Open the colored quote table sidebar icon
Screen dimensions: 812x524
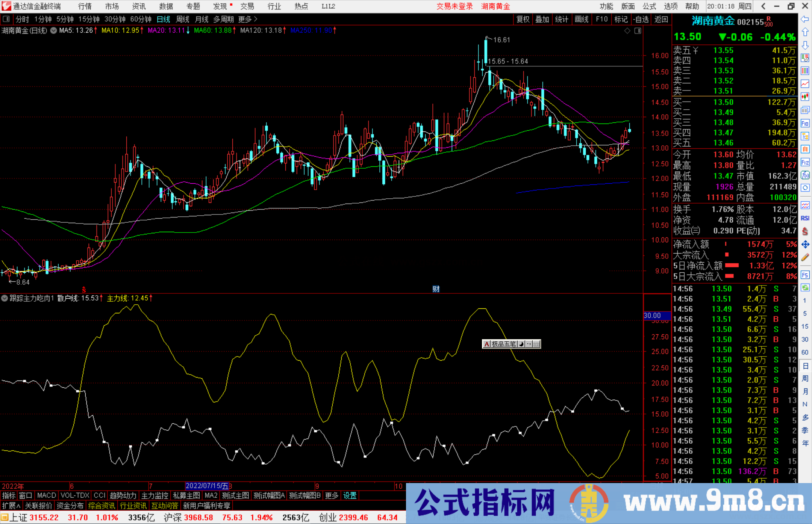point(805,71)
